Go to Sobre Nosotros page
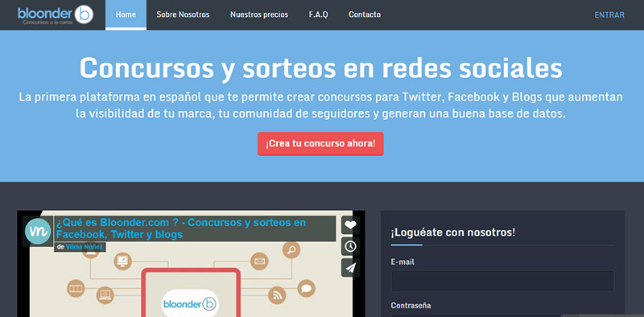This screenshot has height=317, width=644. click(183, 14)
